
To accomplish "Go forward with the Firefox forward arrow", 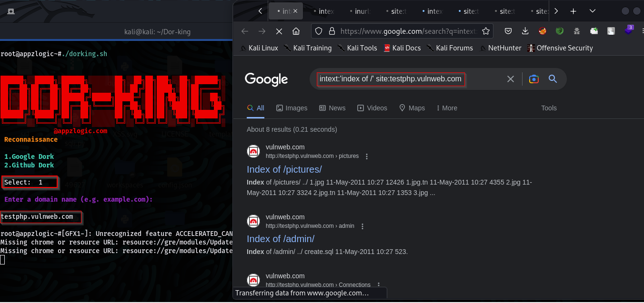I will (x=262, y=31).
